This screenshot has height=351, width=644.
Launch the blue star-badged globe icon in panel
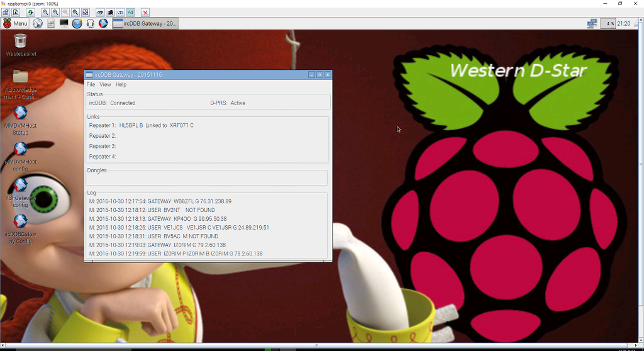(x=77, y=23)
